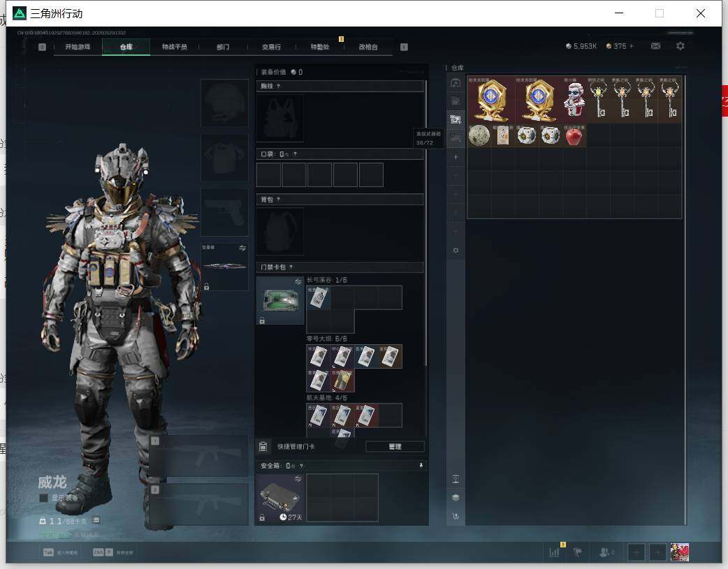Click the 快捷管理门卡 icon
Image resolution: width=728 pixels, height=569 pixels.
pos(263,447)
